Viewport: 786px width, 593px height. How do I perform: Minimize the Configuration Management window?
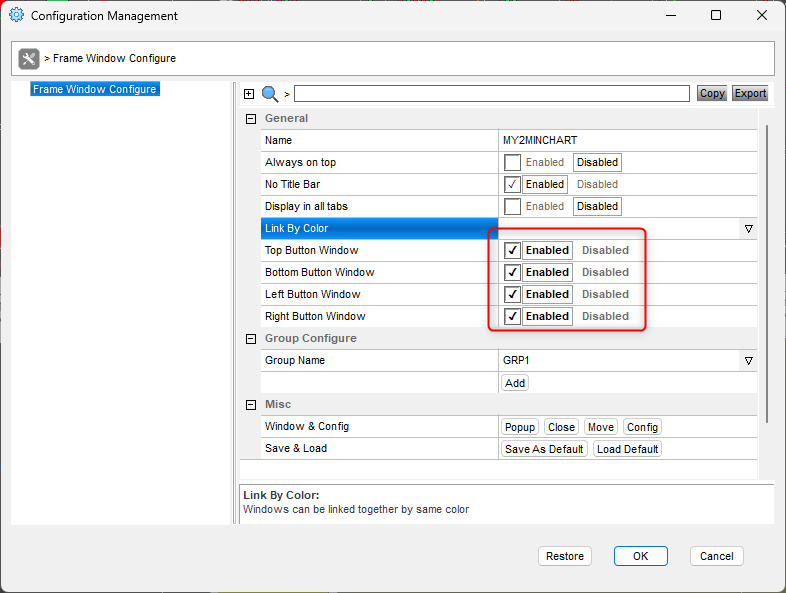coord(671,16)
